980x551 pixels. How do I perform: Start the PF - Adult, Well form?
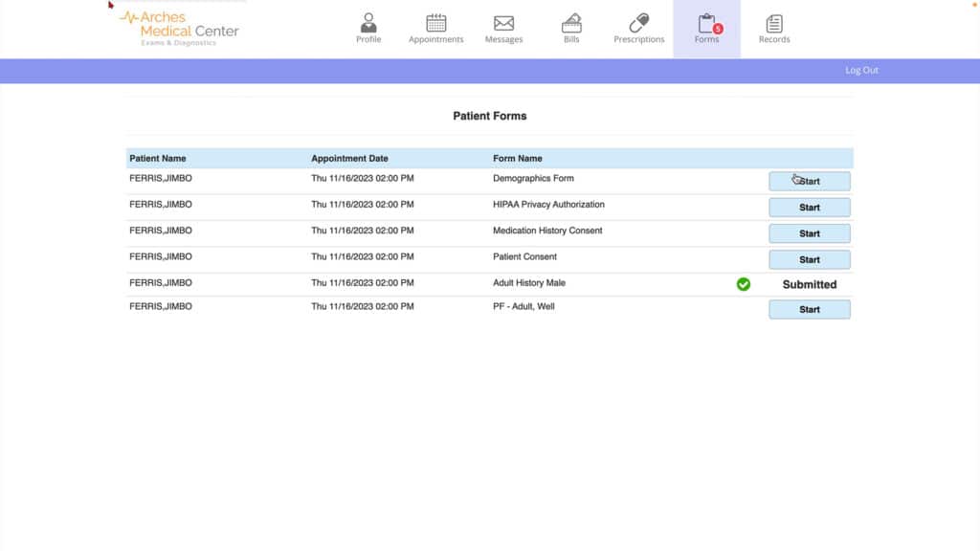click(810, 309)
